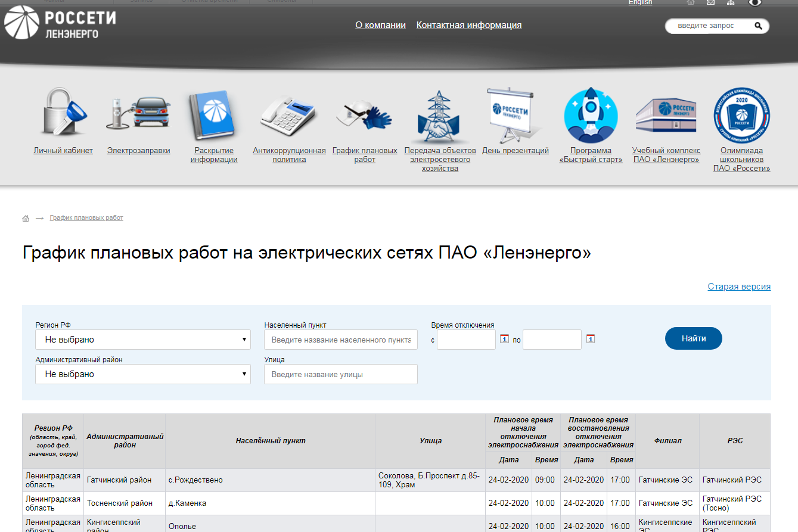Switch to the English version

(640, 2)
